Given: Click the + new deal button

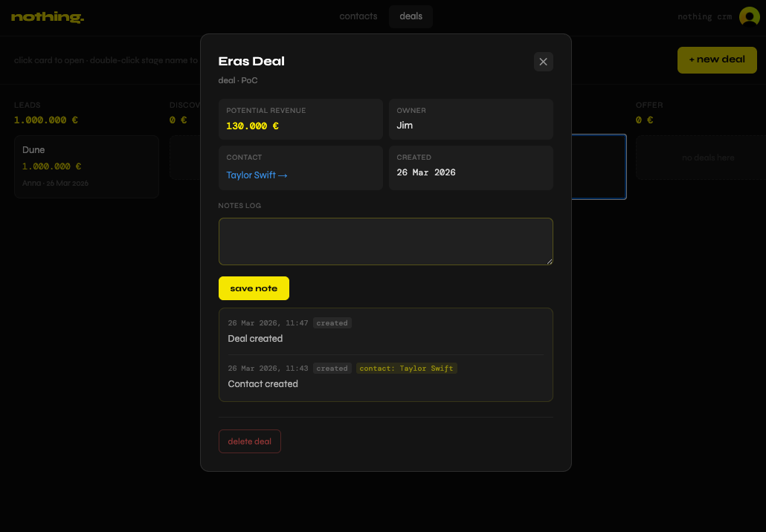Looking at the screenshot, I should [x=717, y=59].
